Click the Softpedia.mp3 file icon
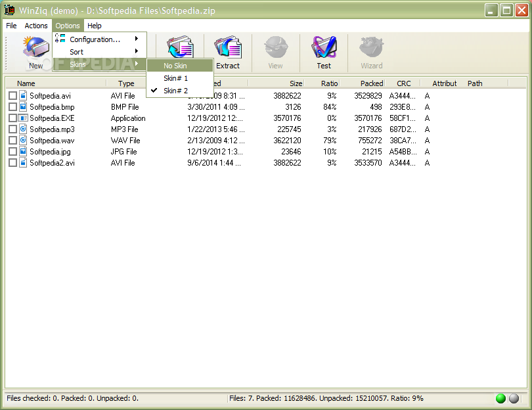This screenshot has height=410, width=532. coord(23,129)
